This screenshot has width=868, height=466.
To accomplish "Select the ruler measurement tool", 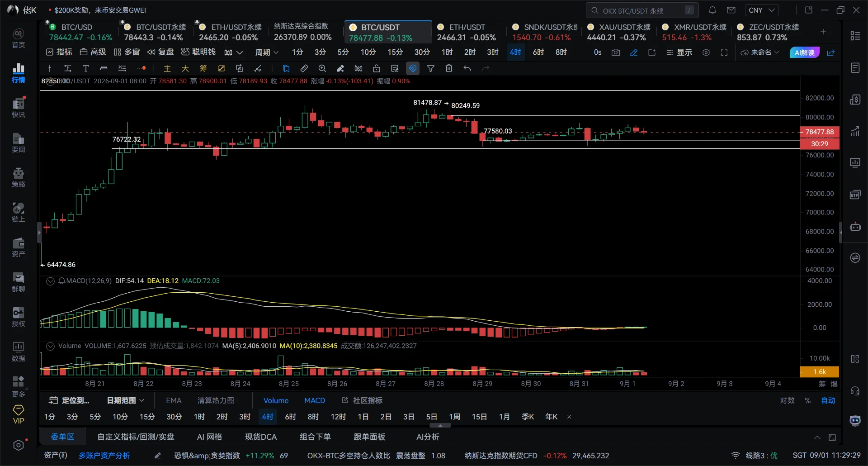I will (x=304, y=68).
